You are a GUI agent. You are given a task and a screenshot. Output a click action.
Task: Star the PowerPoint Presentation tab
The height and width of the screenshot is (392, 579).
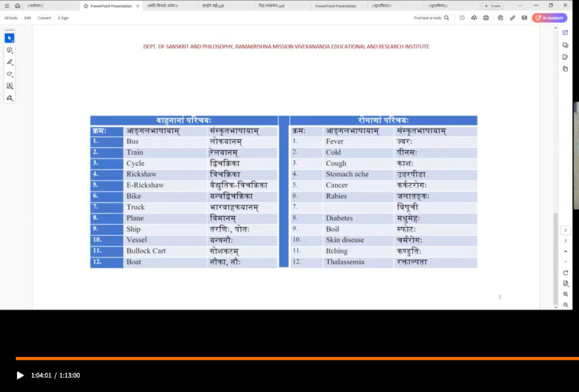(x=86, y=6)
